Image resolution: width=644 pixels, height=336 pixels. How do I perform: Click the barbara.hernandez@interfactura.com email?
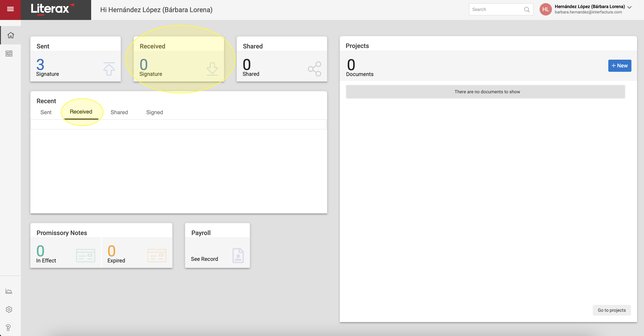coord(588,12)
